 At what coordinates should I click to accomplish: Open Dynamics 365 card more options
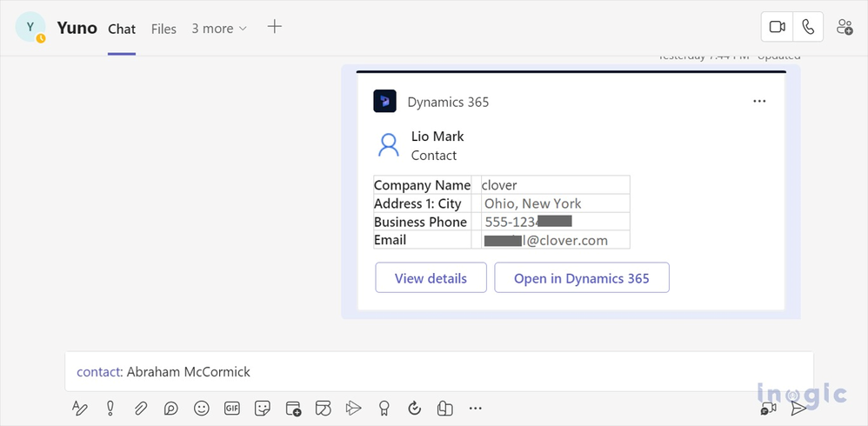click(x=759, y=101)
